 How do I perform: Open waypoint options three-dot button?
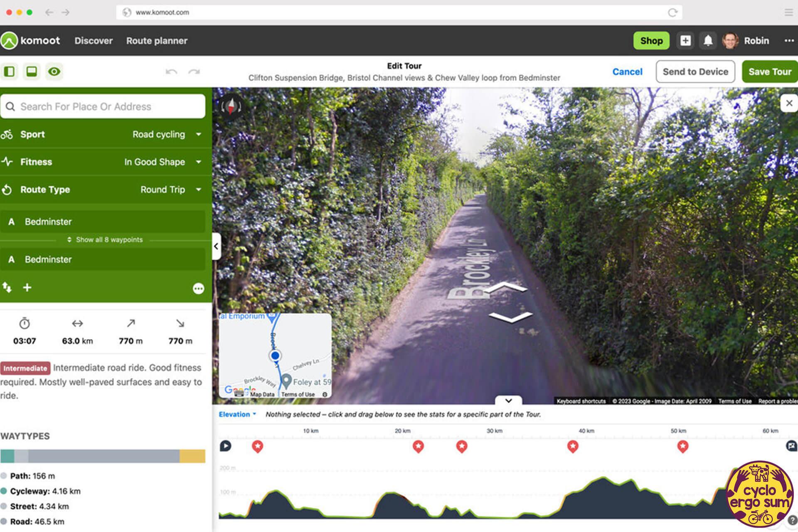(199, 288)
